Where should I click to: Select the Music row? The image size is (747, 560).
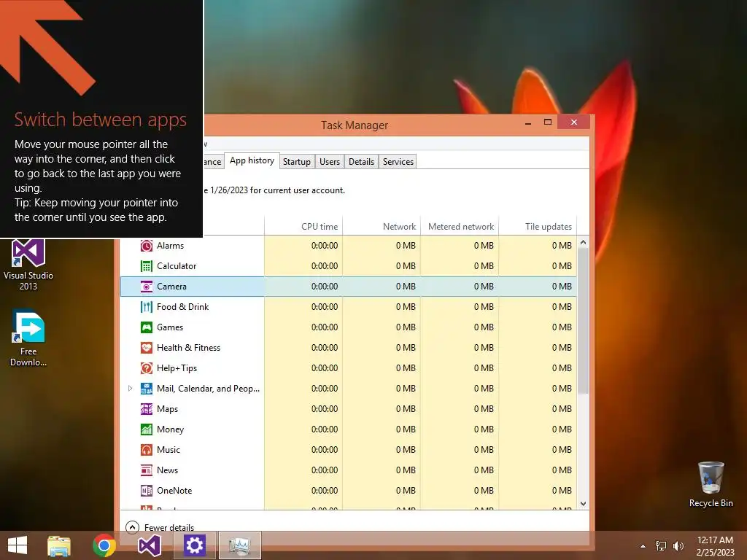tap(348, 450)
